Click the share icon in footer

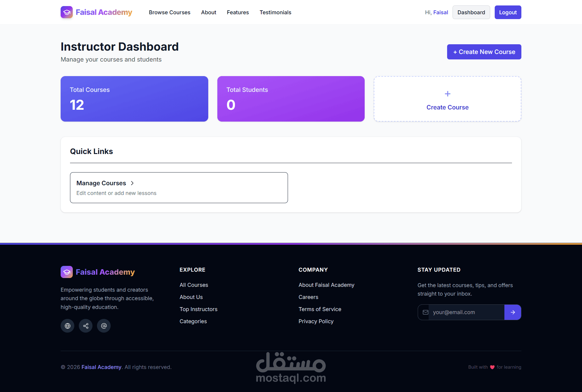85,326
